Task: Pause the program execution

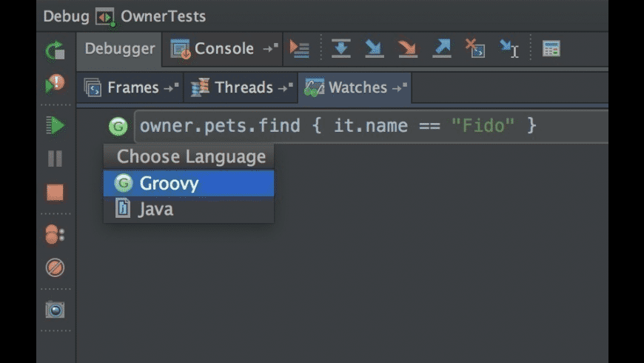Action: (55, 159)
